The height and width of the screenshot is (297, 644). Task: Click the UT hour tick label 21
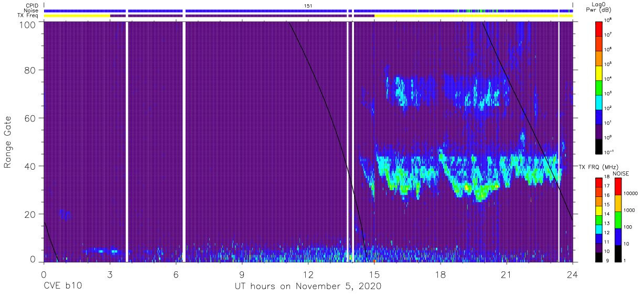coord(507,273)
